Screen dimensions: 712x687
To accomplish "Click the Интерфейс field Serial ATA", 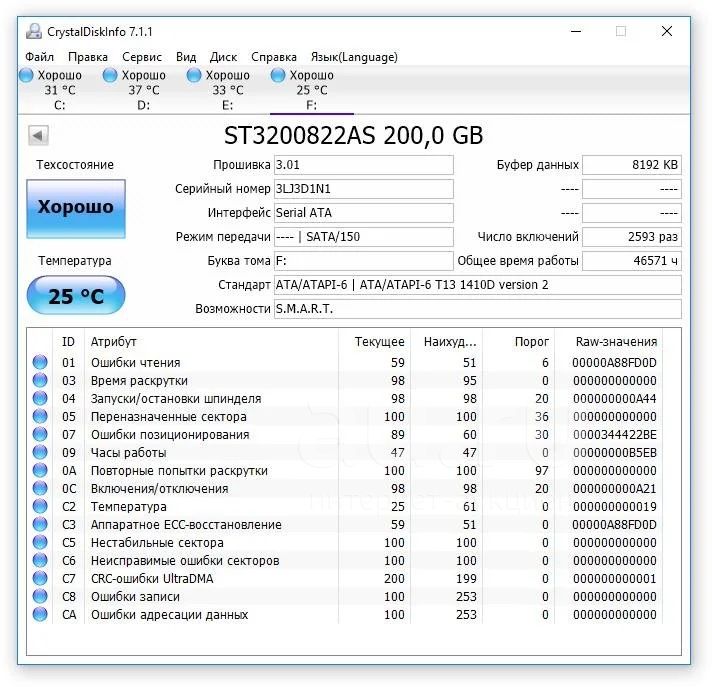I will [x=363, y=213].
